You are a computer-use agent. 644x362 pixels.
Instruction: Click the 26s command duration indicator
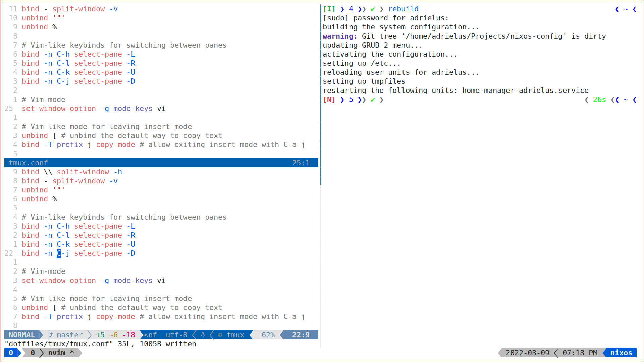click(599, 100)
